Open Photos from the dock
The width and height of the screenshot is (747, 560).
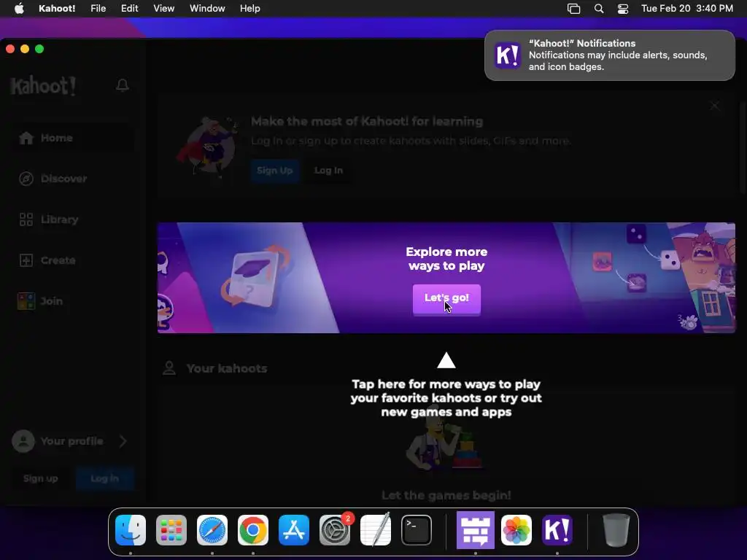(516, 530)
